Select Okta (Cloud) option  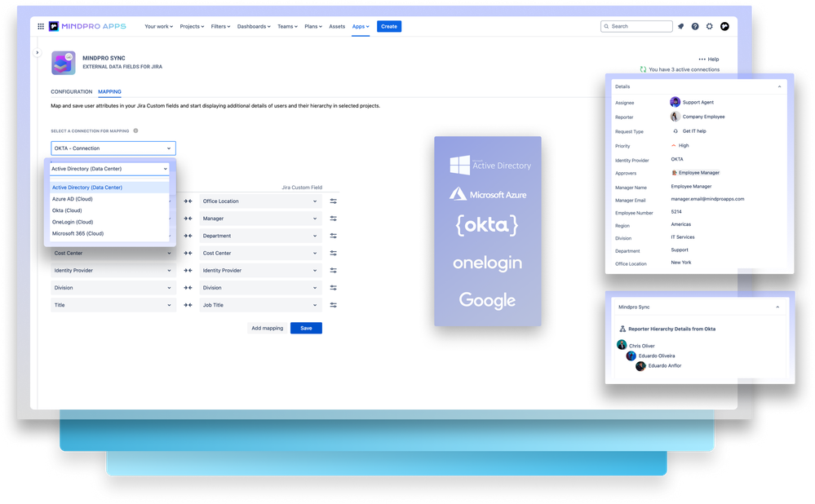109,210
